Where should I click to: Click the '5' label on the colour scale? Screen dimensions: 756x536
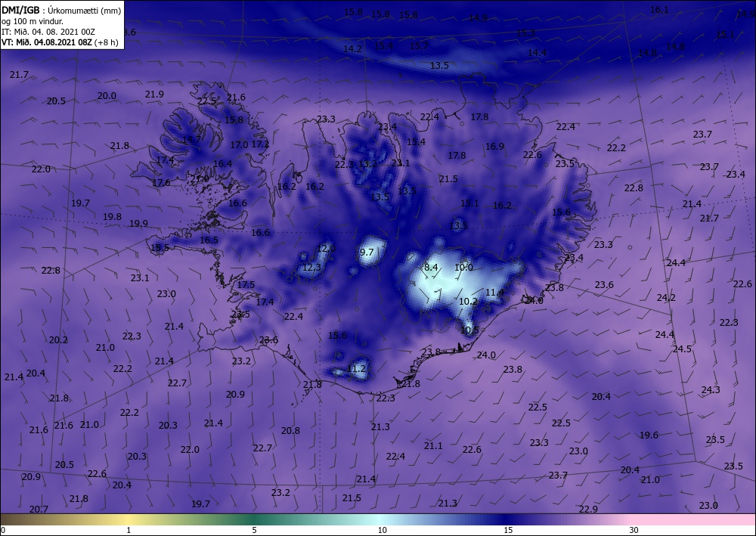[254, 531]
